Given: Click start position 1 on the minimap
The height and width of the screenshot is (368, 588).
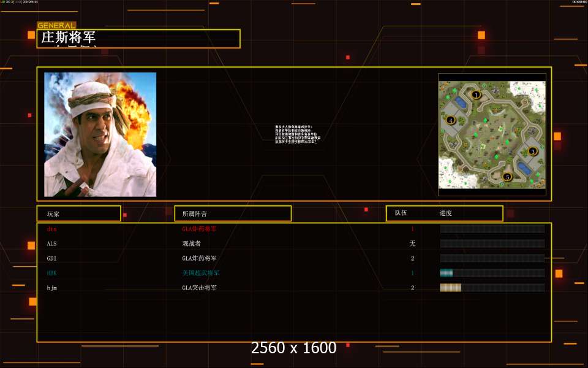Looking at the screenshot, I should point(476,94).
